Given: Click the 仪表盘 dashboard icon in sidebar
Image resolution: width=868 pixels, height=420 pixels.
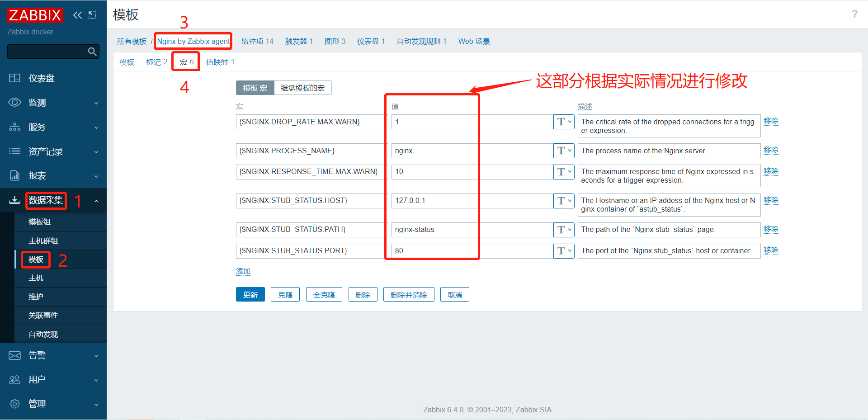Looking at the screenshot, I should [14, 78].
